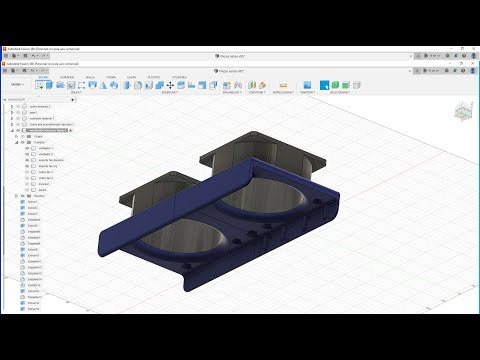Select the Mirror triangle icon in Crear group
The width and height of the screenshot is (480, 360).
coord(103,85)
